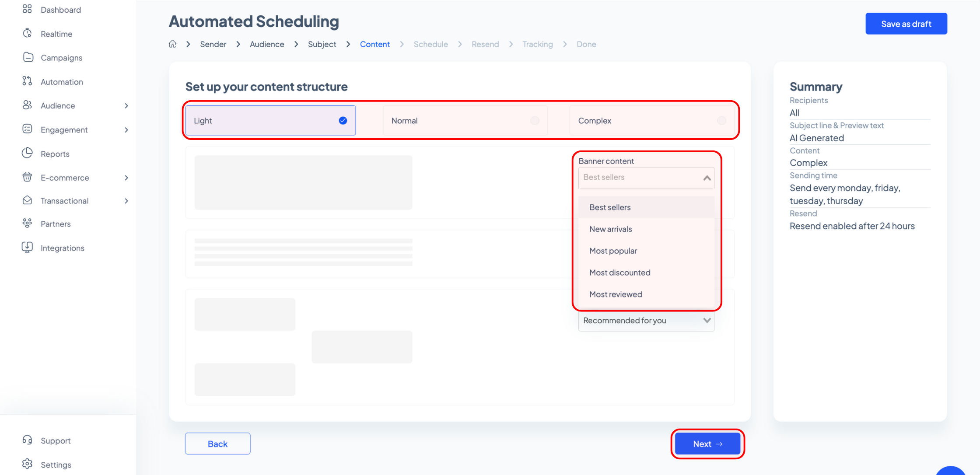Click the Campaigns folder icon
The image size is (980, 475).
[x=28, y=57]
